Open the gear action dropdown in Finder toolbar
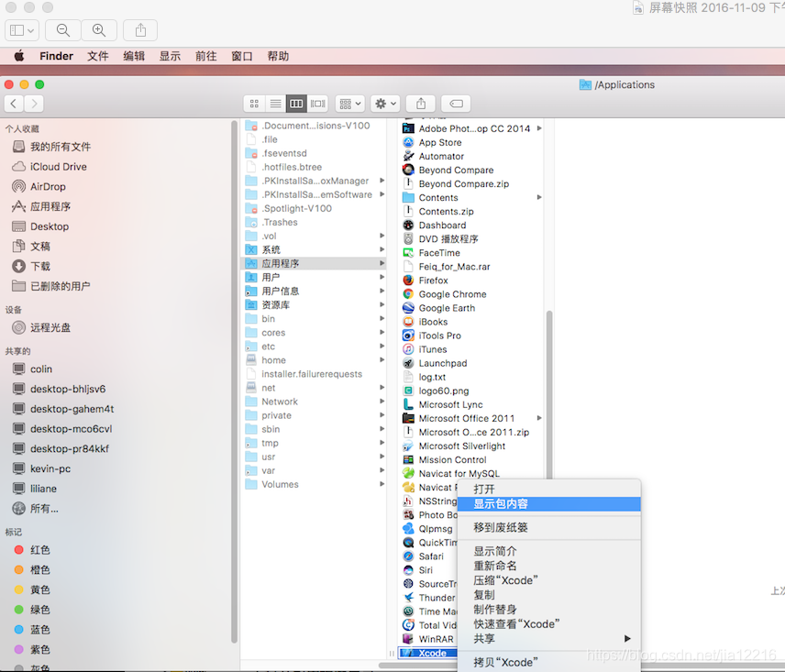 point(385,104)
